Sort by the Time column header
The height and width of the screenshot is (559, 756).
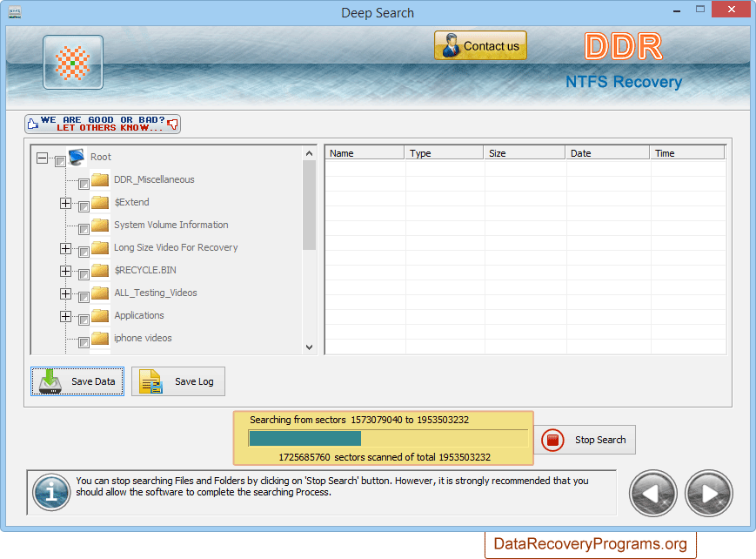click(687, 153)
